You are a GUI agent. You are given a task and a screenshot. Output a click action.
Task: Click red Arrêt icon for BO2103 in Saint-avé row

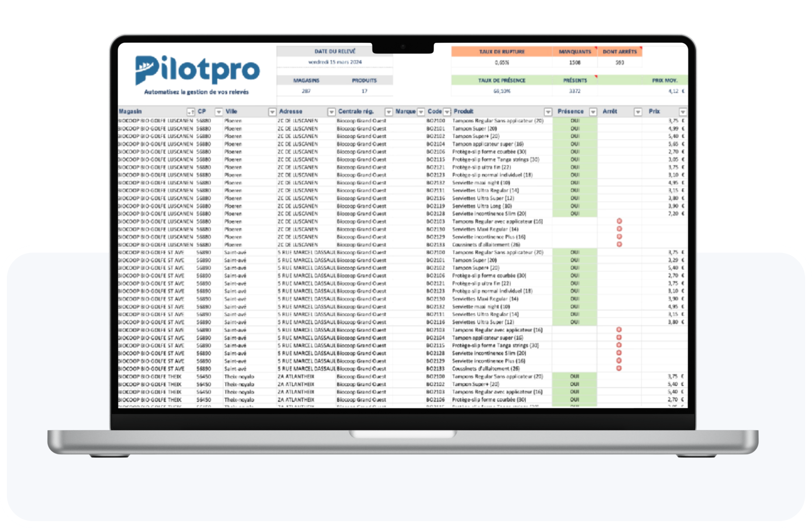pos(619,330)
